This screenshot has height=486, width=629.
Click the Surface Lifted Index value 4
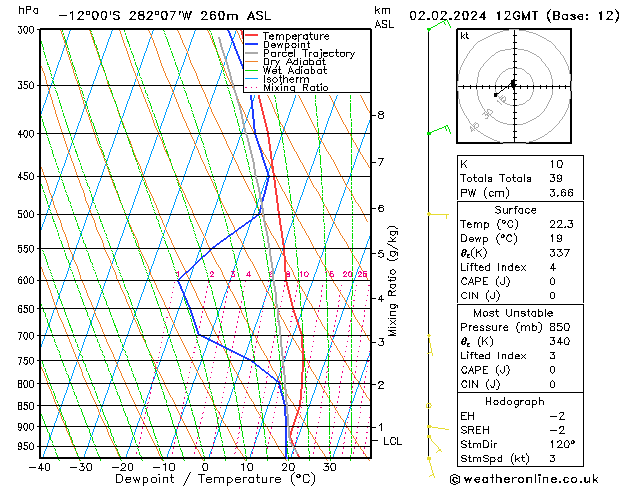point(553,267)
